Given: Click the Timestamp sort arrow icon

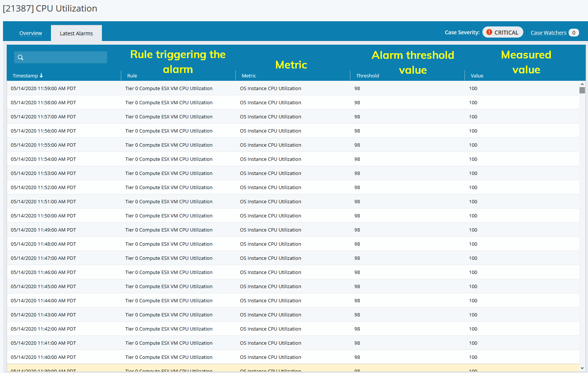Looking at the screenshot, I should [41, 76].
